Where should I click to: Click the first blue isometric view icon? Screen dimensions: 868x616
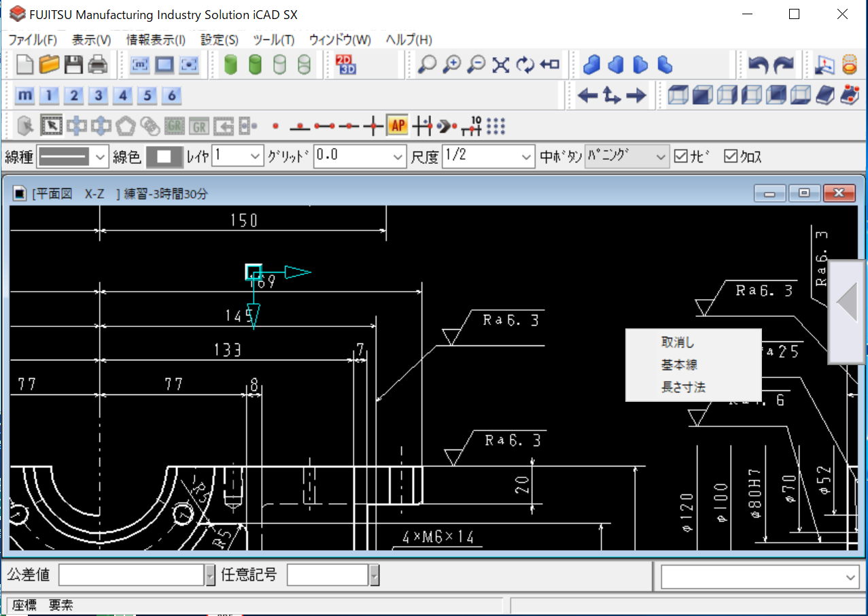click(592, 65)
